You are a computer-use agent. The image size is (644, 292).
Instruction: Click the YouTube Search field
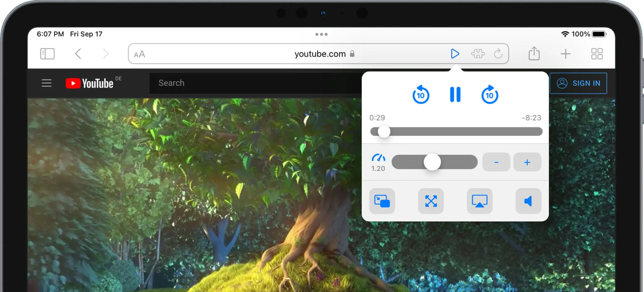coord(255,83)
